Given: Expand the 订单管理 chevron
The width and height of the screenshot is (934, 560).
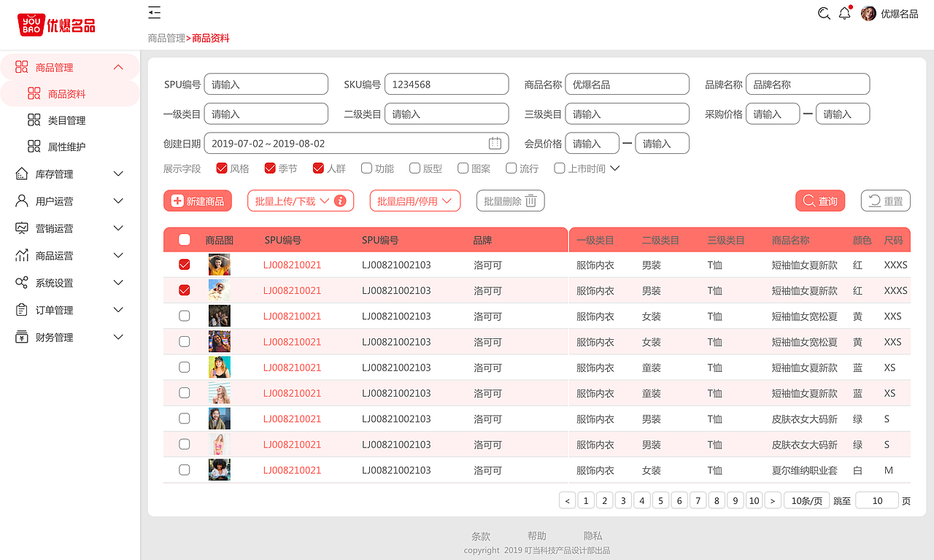Looking at the screenshot, I should click(x=118, y=310).
